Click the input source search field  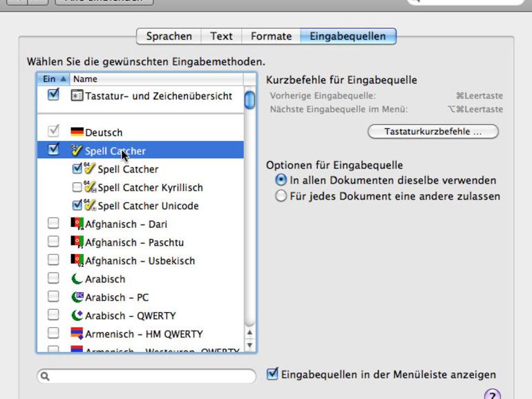[x=146, y=376]
